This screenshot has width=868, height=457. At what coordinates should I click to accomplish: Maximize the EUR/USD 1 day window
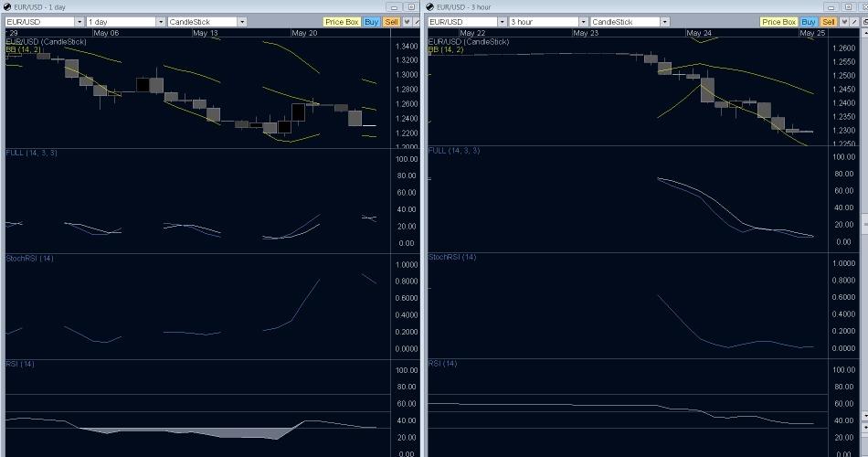[x=411, y=7]
